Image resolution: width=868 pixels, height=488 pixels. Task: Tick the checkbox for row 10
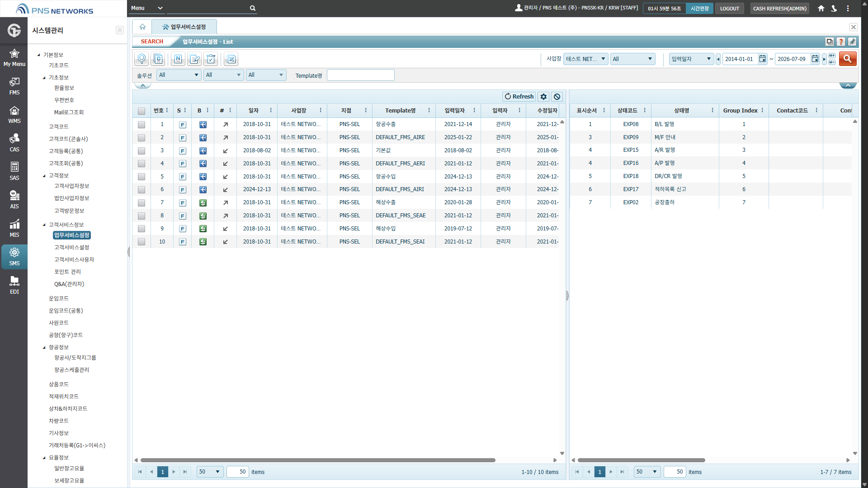coord(142,242)
